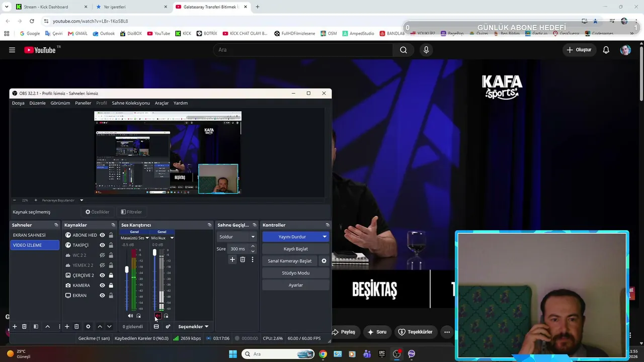Open Seçenekler dropdown in audio mixer
The height and width of the screenshot is (362, 644).
(193, 326)
